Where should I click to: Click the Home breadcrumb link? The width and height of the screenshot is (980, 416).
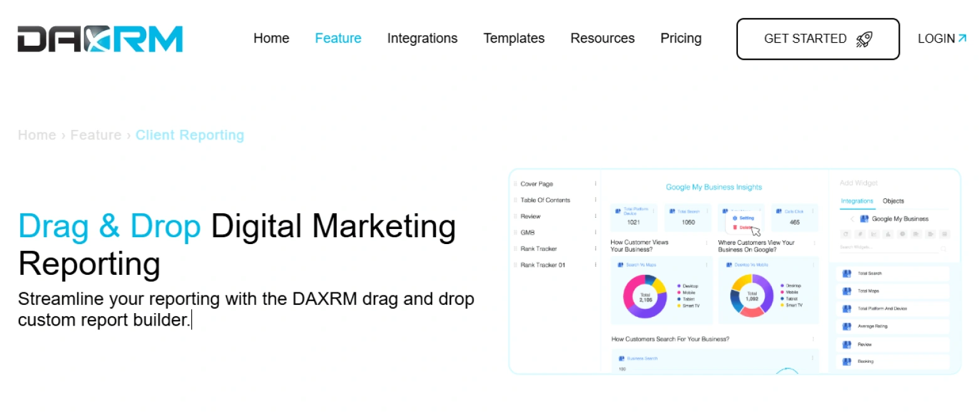pyautogui.click(x=37, y=135)
